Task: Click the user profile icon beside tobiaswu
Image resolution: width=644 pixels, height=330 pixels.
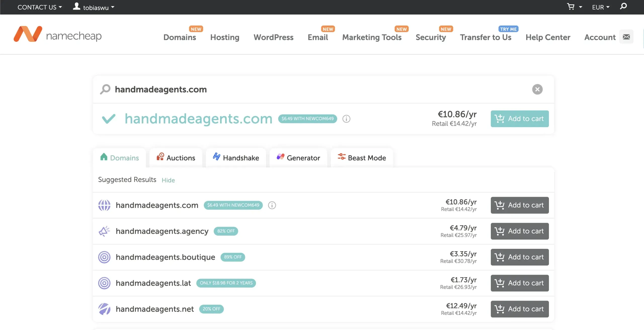Action: click(x=76, y=7)
